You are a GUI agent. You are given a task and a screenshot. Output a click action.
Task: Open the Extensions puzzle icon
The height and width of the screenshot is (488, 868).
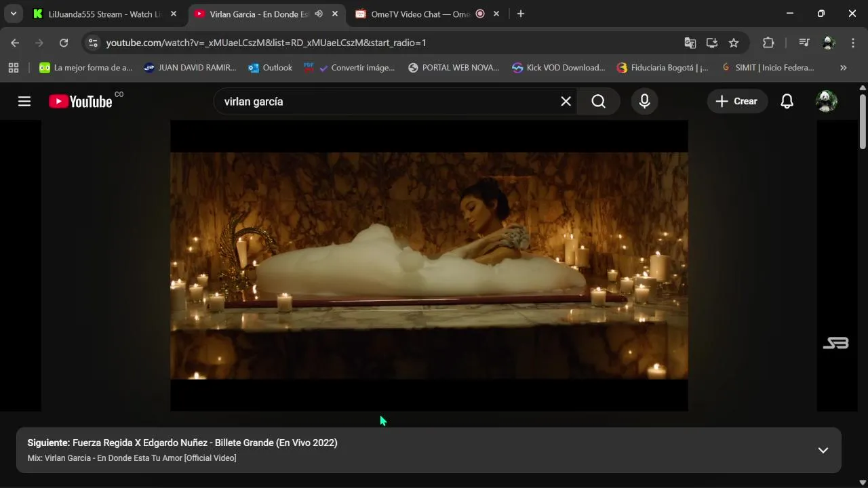[x=768, y=43]
